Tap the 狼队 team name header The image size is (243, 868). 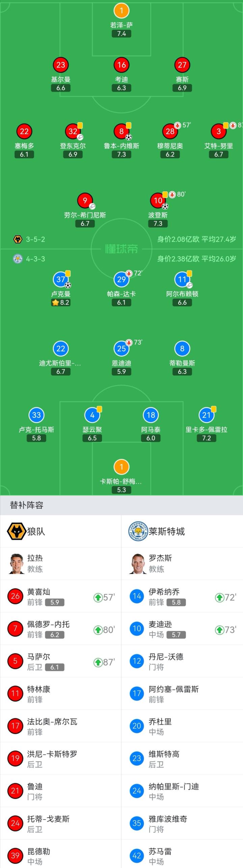coord(36,531)
